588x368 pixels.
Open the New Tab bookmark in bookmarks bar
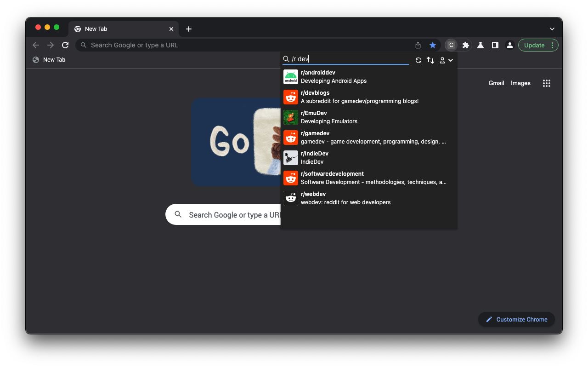pyautogui.click(x=49, y=60)
